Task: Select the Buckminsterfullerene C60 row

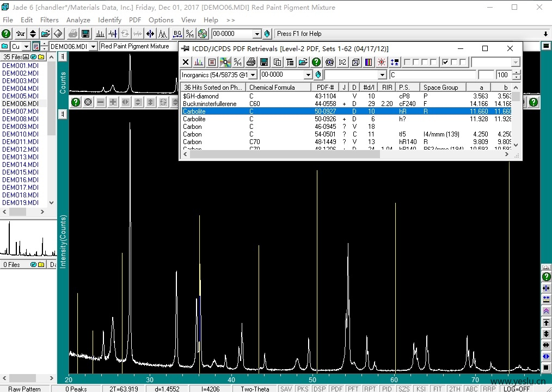Action: (346, 104)
